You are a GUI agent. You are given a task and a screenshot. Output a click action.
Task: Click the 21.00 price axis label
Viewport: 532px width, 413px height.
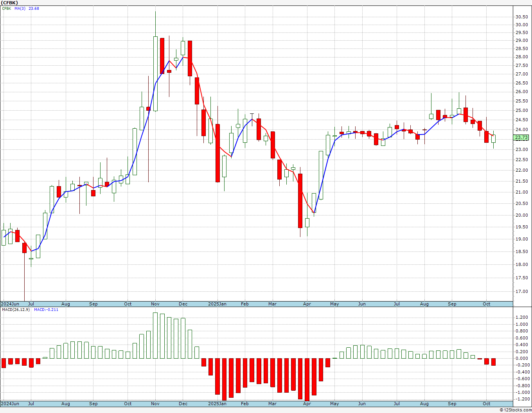521,192
